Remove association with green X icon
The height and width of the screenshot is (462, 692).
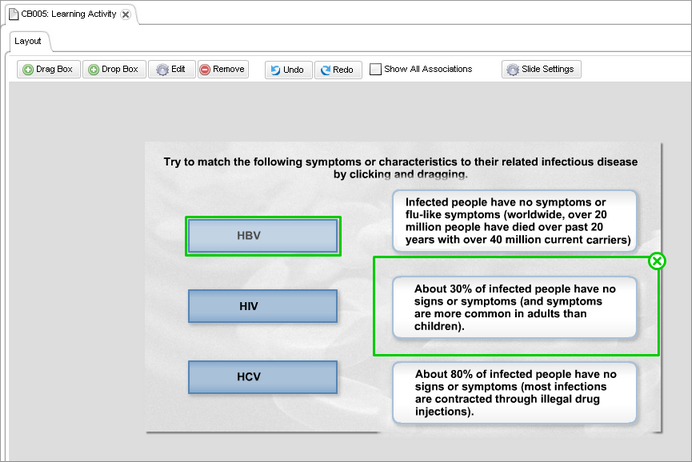(x=657, y=261)
